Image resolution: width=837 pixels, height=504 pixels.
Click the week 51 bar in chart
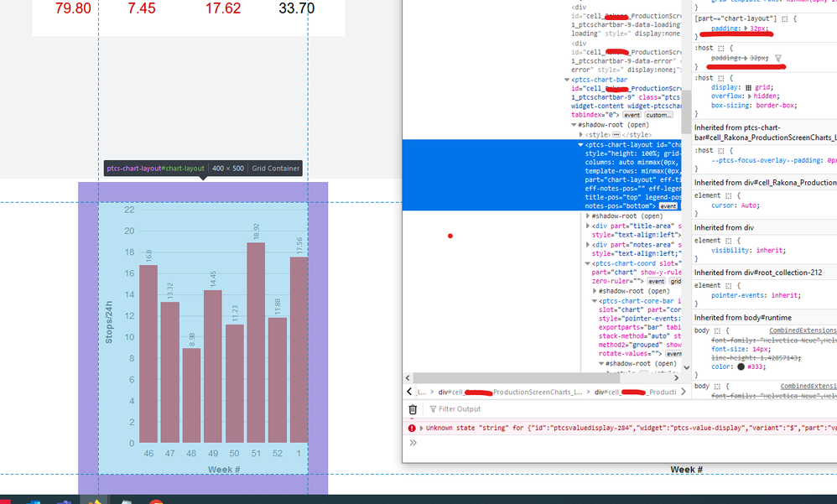(256, 342)
